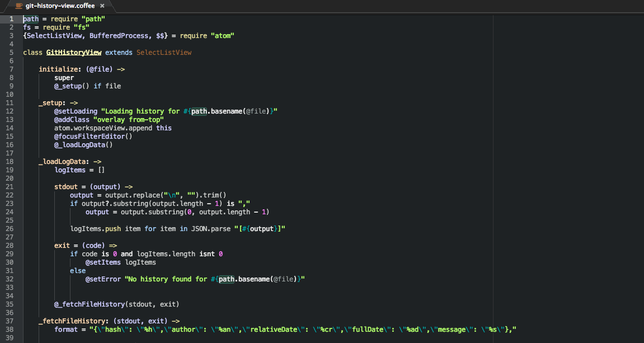This screenshot has height=343, width=644.
Task: Click the '_loadLogData:' method definition
Action: coord(64,162)
